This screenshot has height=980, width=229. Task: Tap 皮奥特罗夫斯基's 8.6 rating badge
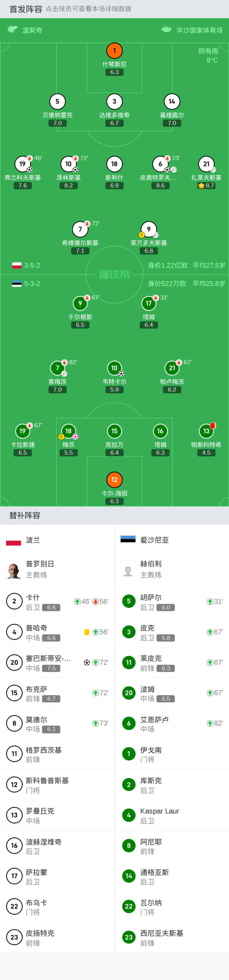(160, 186)
